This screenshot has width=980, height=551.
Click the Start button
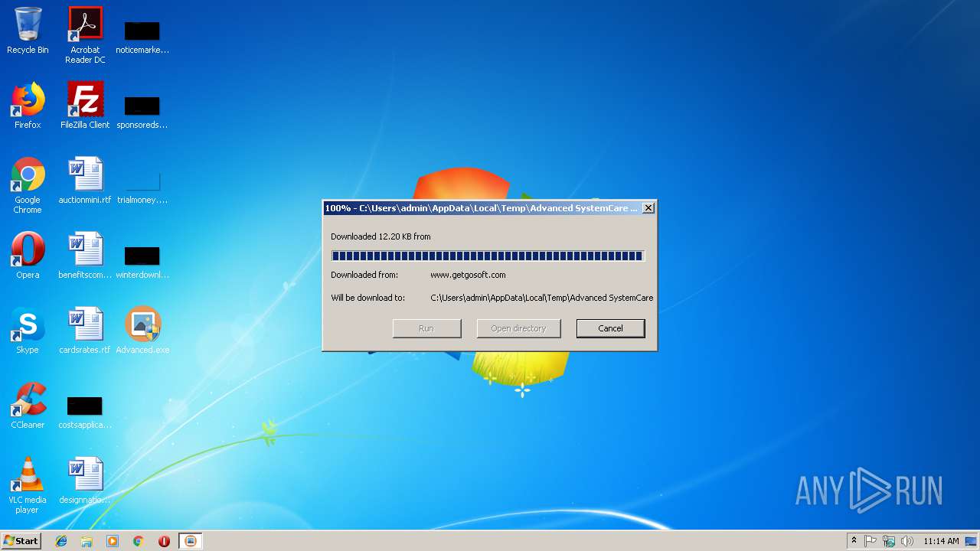(x=21, y=541)
